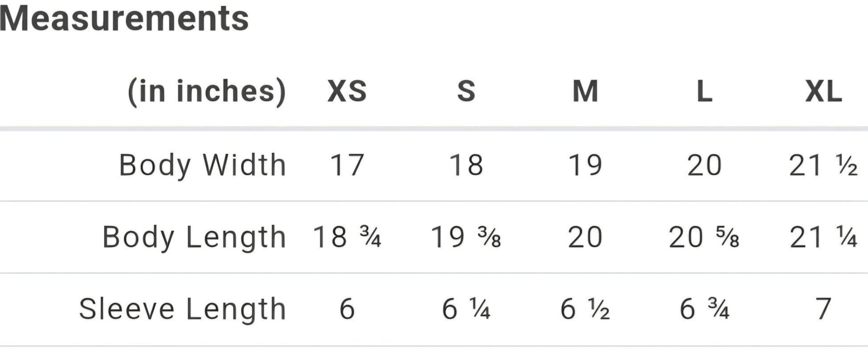Click the "(in inches)" header label
Viewport: 868px width, 351px height.
[x=207, y=91]
